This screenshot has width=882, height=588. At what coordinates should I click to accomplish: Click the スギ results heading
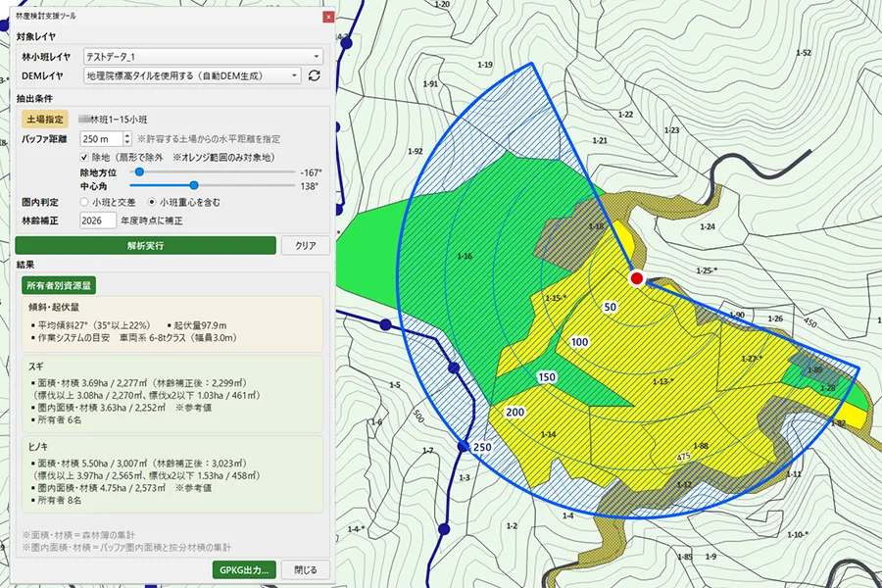36,367
